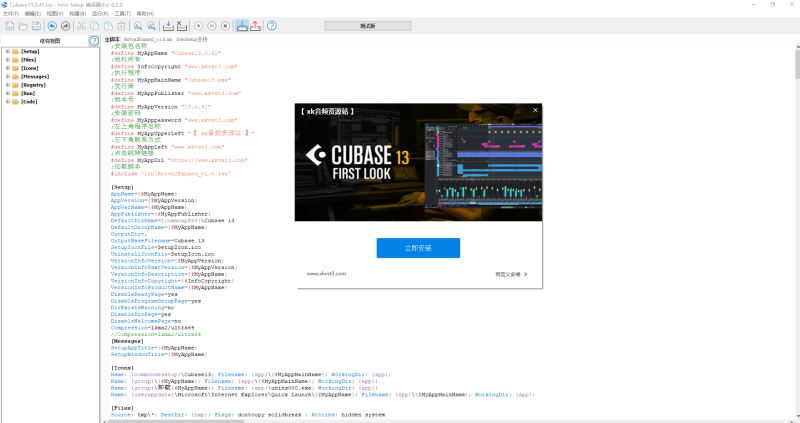The height and width of the screenshot is (423, 800).
Task: Select the [Setup] folder label in tree
Action: (30, 52)
